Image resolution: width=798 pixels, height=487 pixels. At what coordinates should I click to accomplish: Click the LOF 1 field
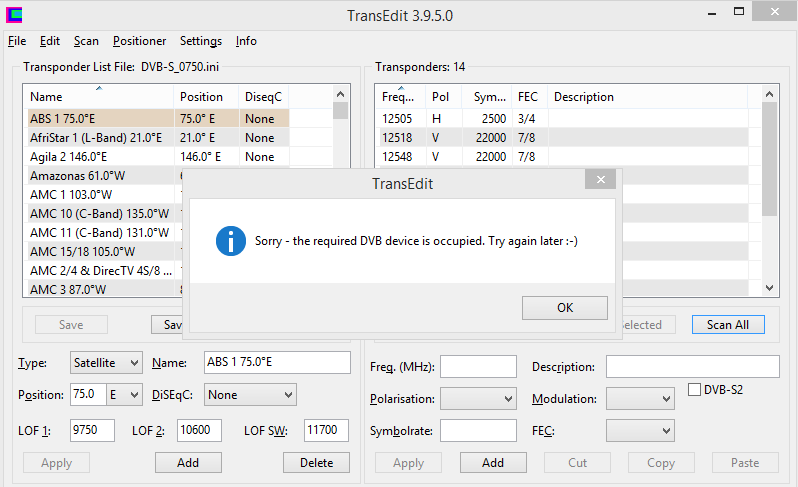point(93,431)
